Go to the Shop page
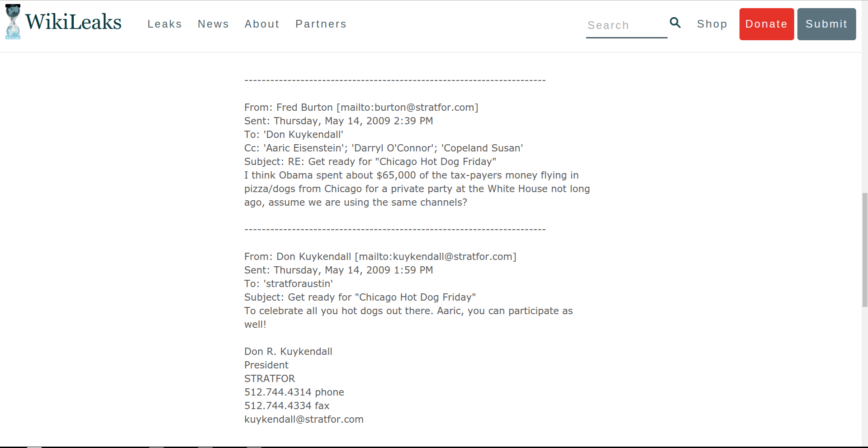The image size is (868, 448). pos(712,24)
